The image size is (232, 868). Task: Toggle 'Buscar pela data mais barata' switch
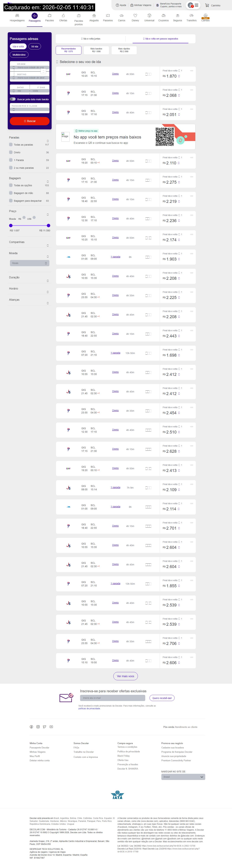click(x=13, y=99)
